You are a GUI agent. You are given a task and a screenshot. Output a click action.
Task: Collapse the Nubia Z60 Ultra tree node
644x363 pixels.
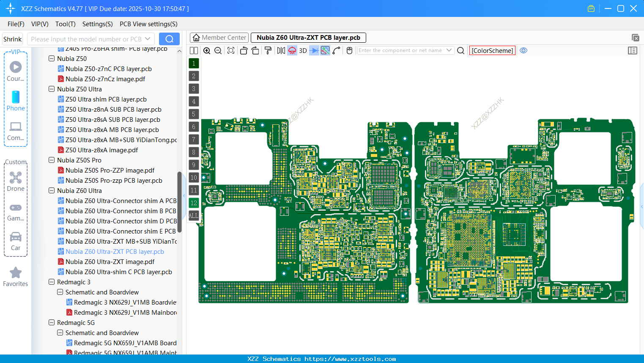[x=51, y=190]
